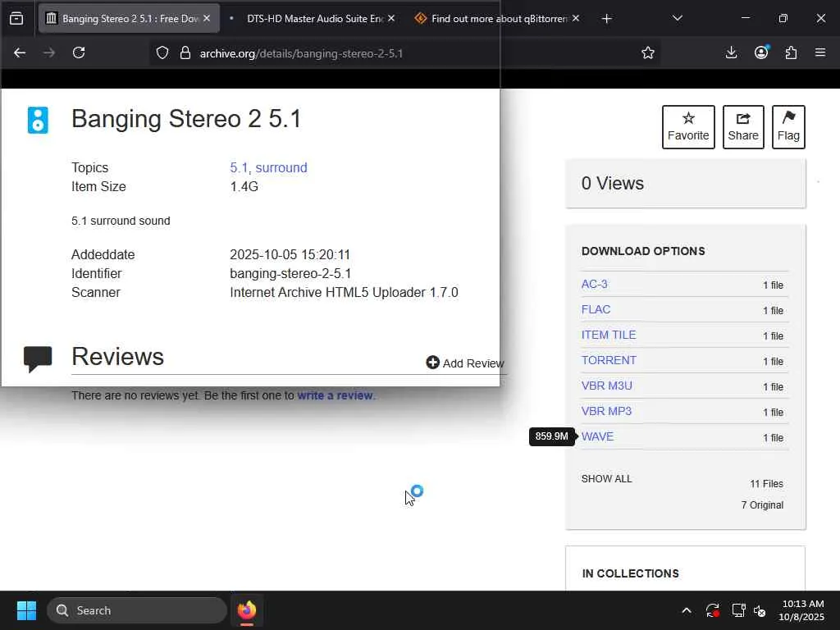Image resolution: width=840 pixels, height=630 pixels.
Task: Close the DTS-HD Master Audio Suite tab
Action: coord(391,18)
